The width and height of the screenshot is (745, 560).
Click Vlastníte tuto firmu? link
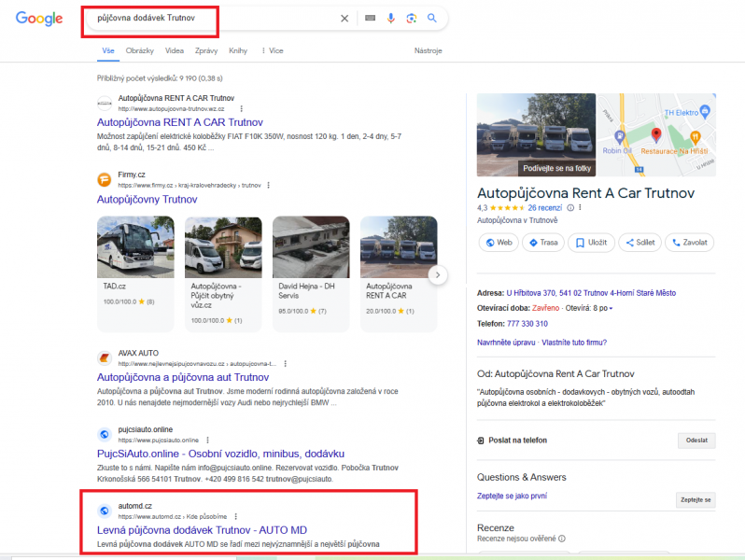[x=574, y=343]
